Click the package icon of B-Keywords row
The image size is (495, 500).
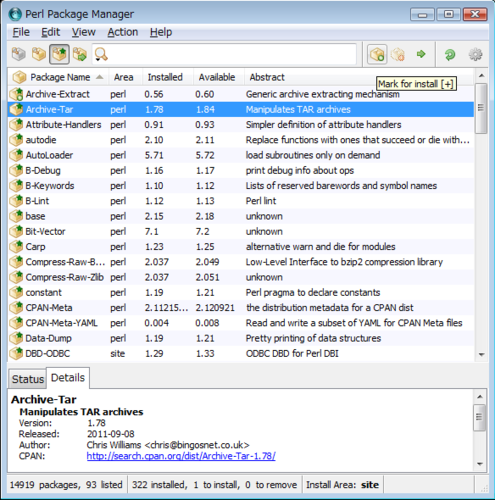(16, 186)
